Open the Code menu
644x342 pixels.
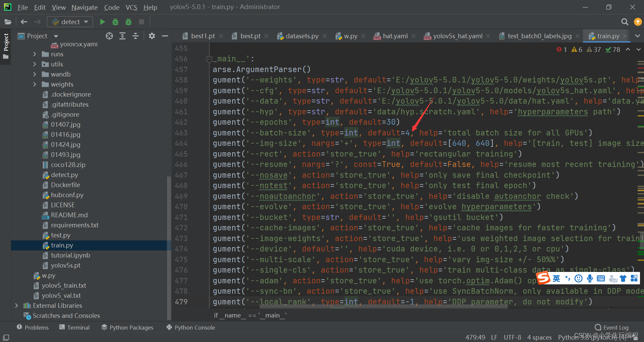pos(112,7)
